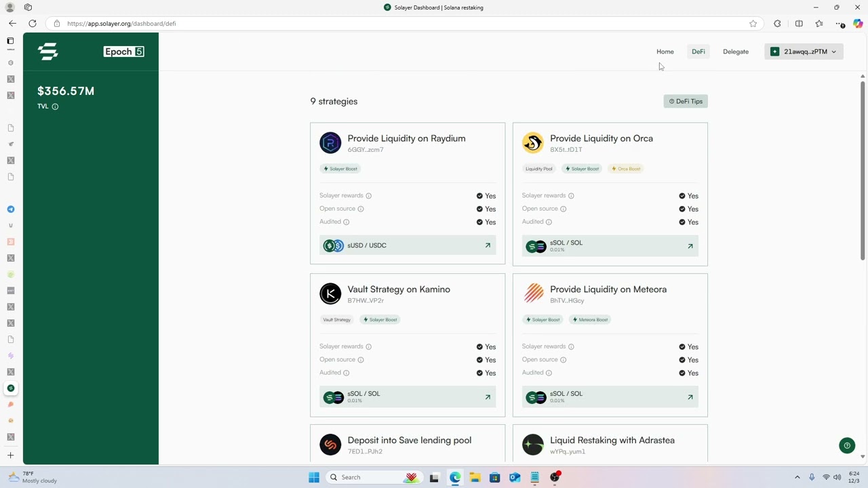The width and height of the screenshot is (868, 488).
Task: Click Solayer Boost tag on Raydium card
Action: coord(340,169)
